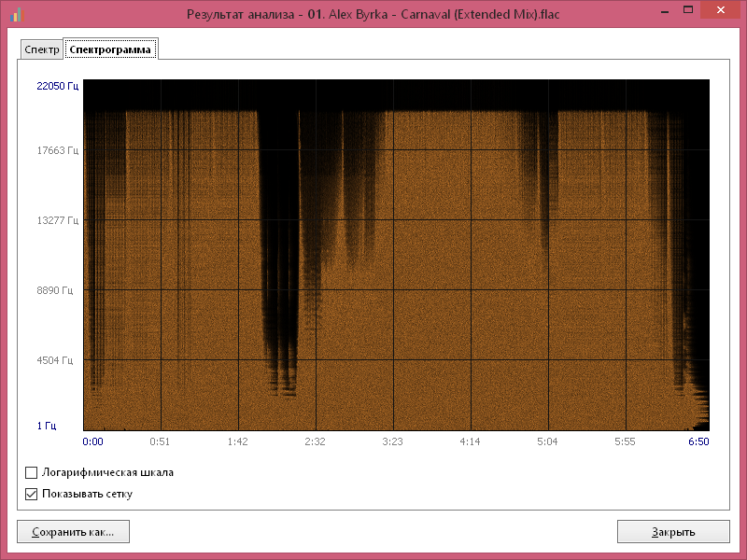Screen dimensions: 747x560
Task: Click the 1:42 time label
Action: pyautogui.click(x=237, y=441)
